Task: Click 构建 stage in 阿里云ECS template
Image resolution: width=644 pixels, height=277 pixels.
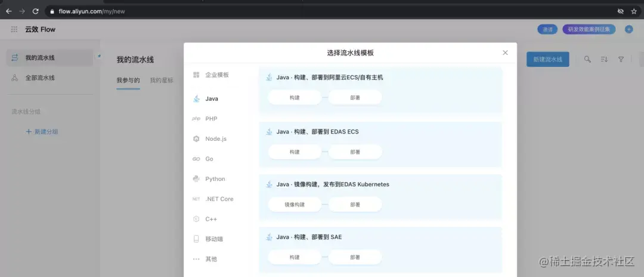Action: point(295,98)
